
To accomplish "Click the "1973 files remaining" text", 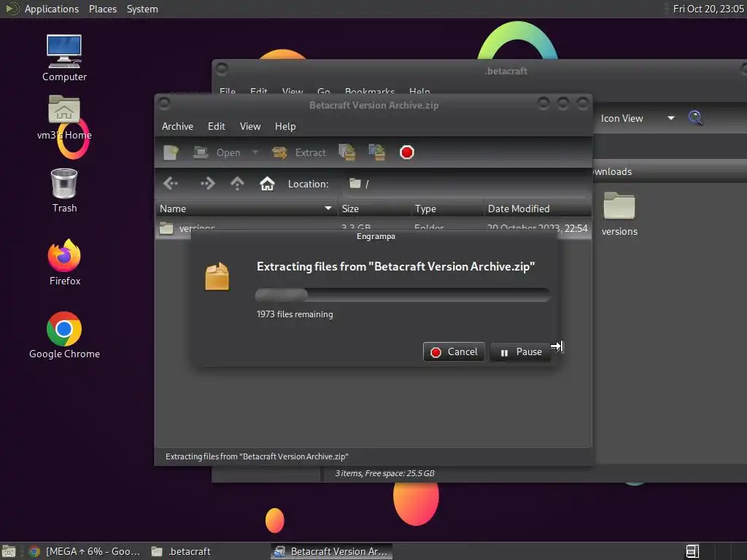I will click(x=295, y=314).
